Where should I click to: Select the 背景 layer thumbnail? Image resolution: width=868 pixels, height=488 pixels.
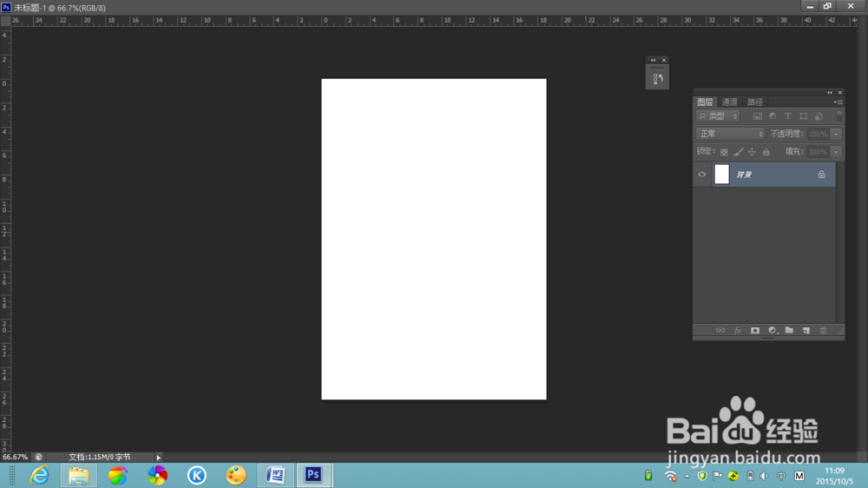coord(722,175)
